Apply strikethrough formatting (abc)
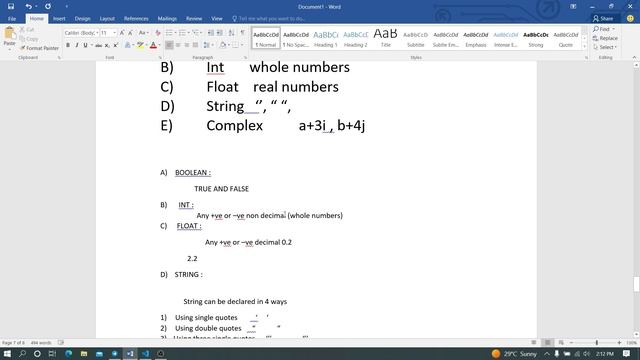Screen dimensions: 640x360 pyautogui.click(x=98, y=45)
